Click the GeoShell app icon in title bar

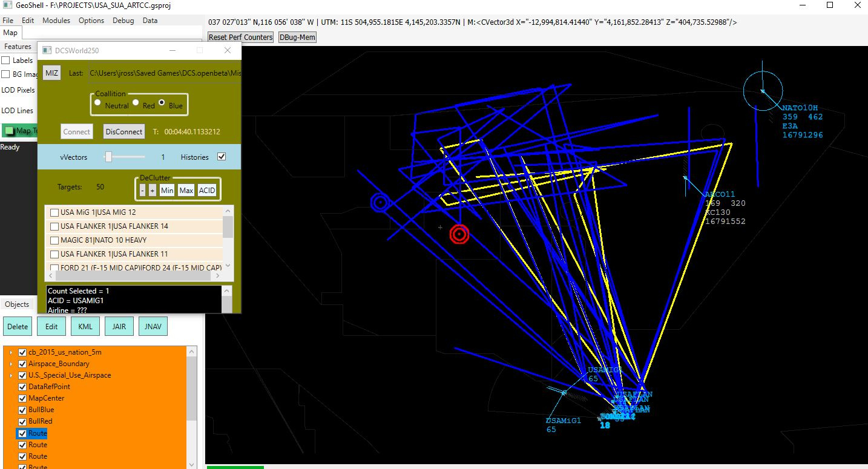pos(7,5)
